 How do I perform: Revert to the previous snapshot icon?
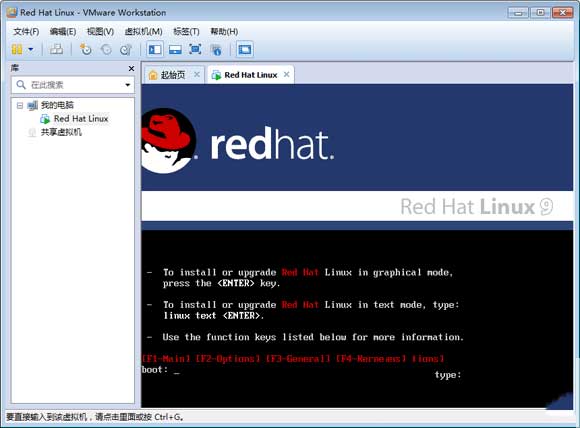click(106, 49)
